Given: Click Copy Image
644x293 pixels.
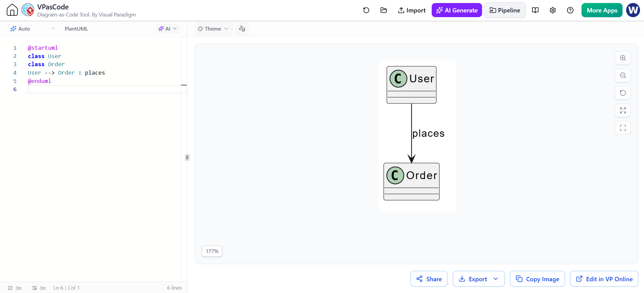Looking at the screenshot, I should (x=538, y=279).
